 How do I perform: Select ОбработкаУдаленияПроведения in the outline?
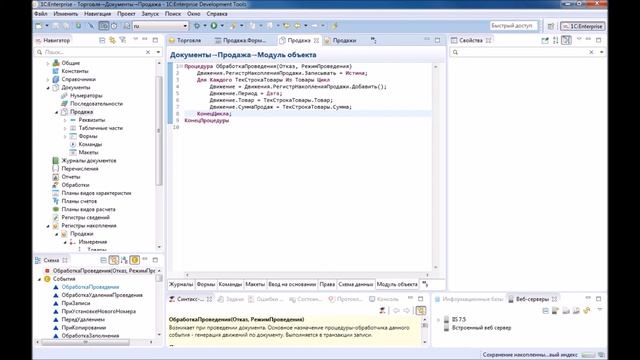click(102, 295)
